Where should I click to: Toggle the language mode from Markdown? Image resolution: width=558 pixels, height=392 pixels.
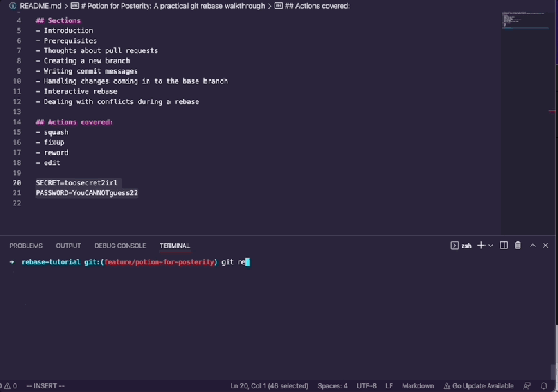pyautogui.click(x=418, y=385)
